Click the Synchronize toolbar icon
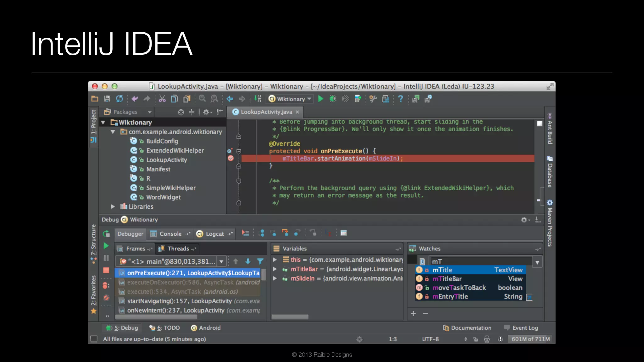 tap(119, 99)
